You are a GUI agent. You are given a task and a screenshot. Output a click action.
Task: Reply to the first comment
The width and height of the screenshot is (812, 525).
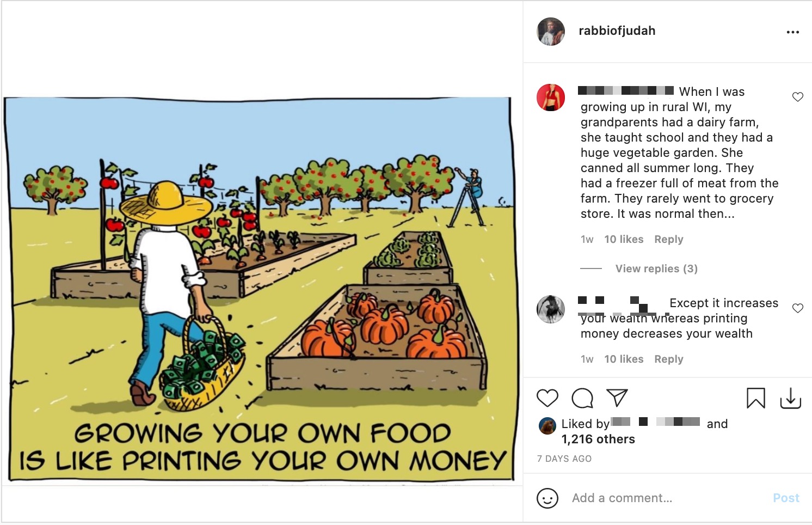669,239
